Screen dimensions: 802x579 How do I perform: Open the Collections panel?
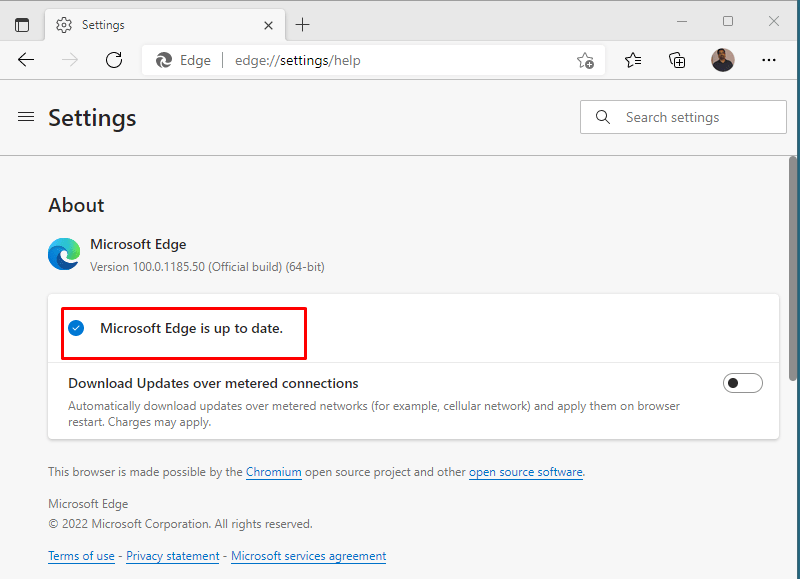(x=677, y=60)
